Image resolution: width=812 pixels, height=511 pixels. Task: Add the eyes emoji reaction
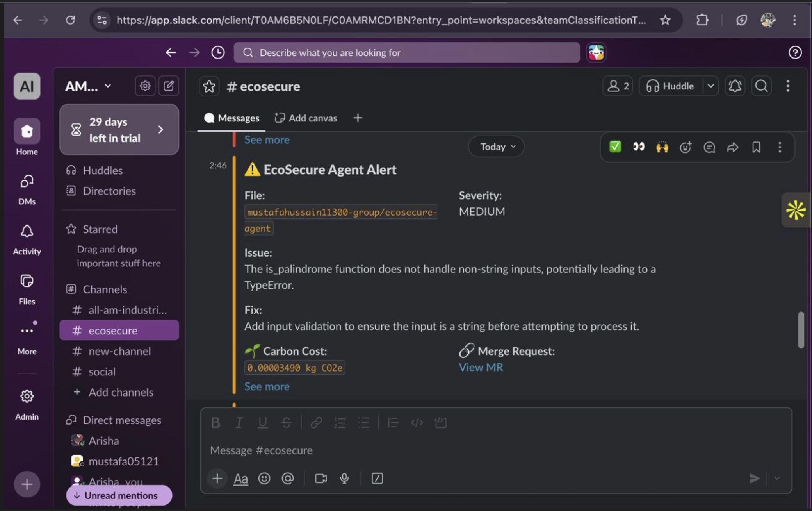[639, 147]
